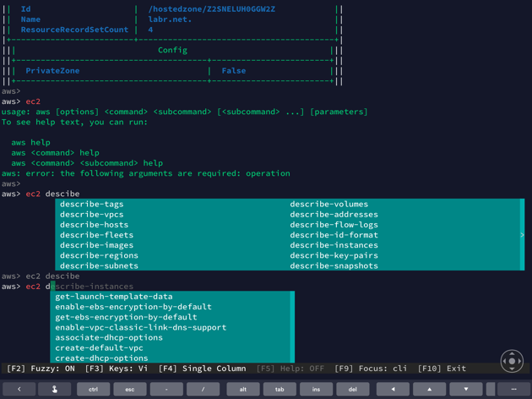Select enable-vpc-classic-link-dns-support completion
This screenshot has width=532, height=399.
pos(141,327)
